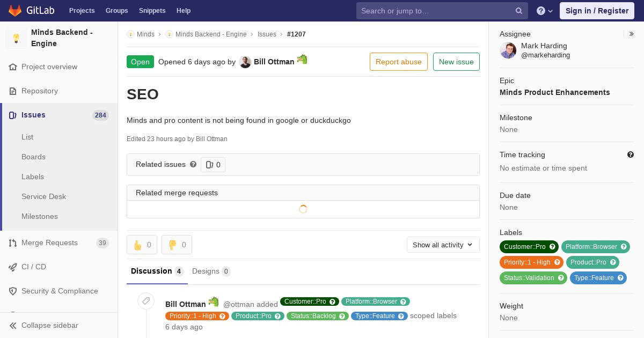Click the Bill Ottman author name in header

pos(274,62)
